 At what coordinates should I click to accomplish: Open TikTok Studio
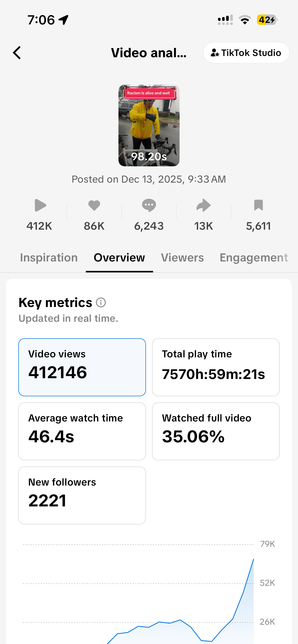coord(246,53)
